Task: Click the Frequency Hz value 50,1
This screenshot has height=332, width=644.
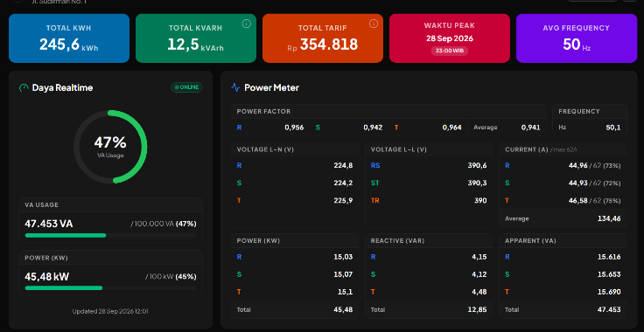Action: [x=613, y=128]
